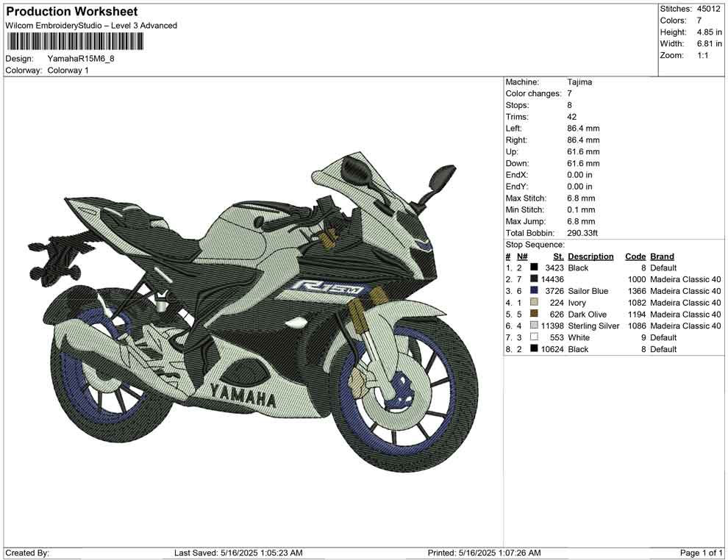Select the Code column header
Viewport: 728px width, 560px height.
[635, 256]
